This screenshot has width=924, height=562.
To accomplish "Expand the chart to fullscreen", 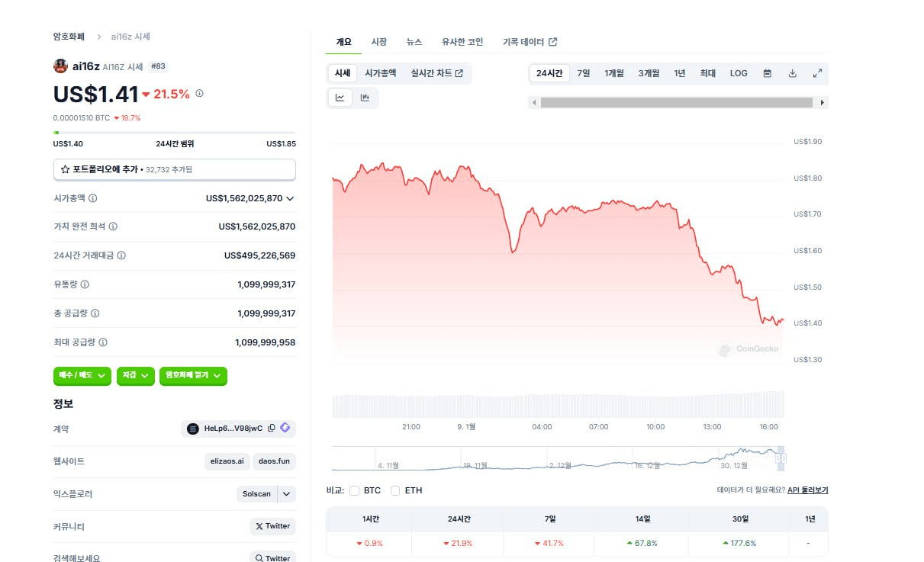I will [x=817, y=73].
